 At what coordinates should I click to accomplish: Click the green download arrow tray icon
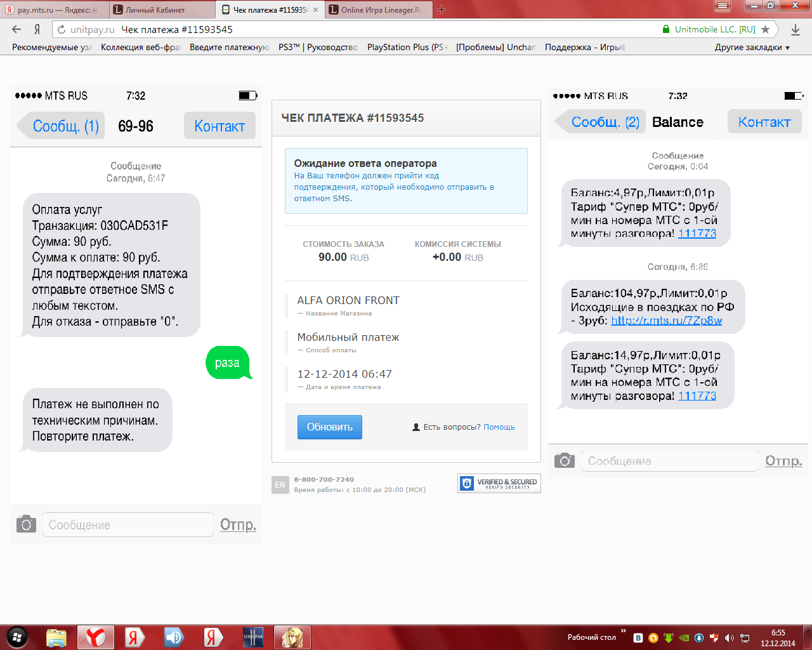tap(668, 637)
